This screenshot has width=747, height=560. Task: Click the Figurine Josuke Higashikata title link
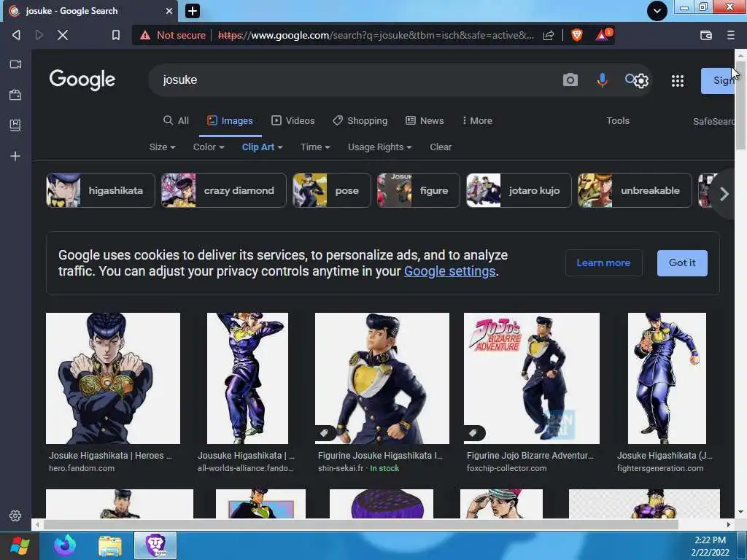[x=380, y=456]
